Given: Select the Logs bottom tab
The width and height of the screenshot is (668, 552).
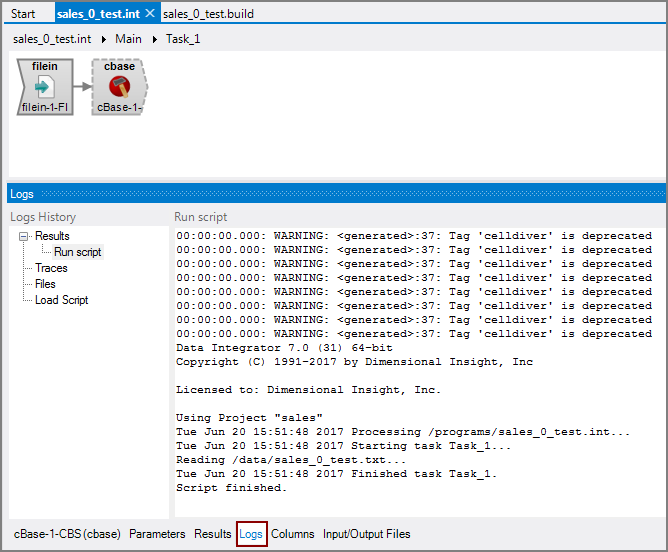Looking at the screenshot, I should pyautogui.click(x=251, y=534).
